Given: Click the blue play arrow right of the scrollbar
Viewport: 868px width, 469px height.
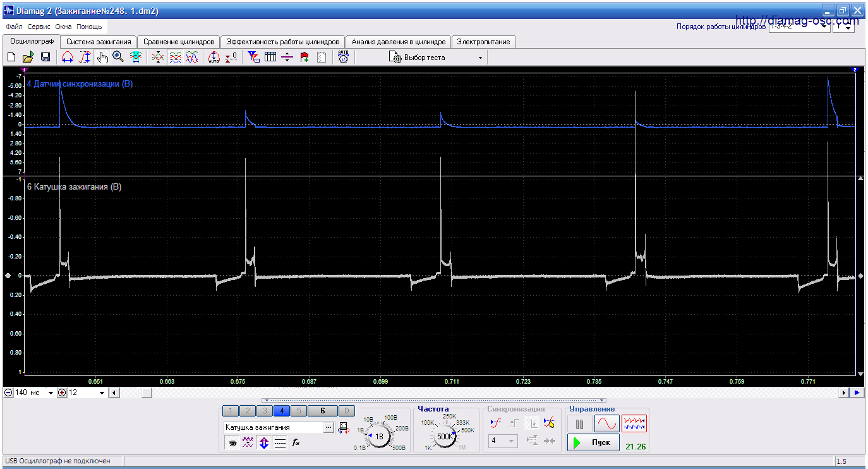Looking at the screenshot, I should coord(857,393).
